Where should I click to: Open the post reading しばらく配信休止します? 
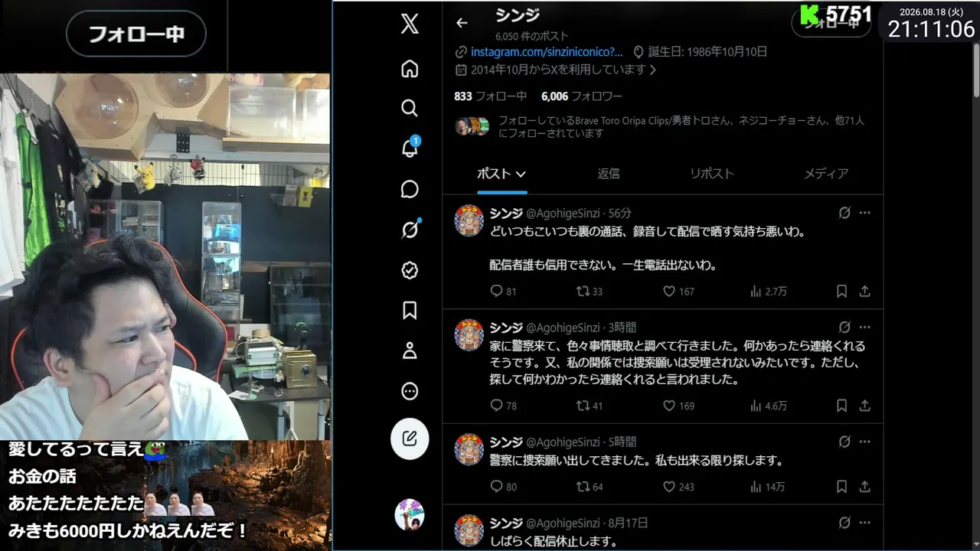[x=554, y=541]
